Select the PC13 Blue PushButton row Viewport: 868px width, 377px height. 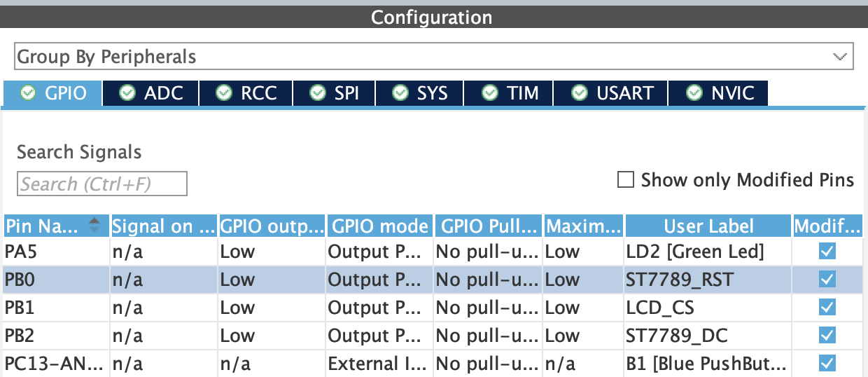[56, 364]
